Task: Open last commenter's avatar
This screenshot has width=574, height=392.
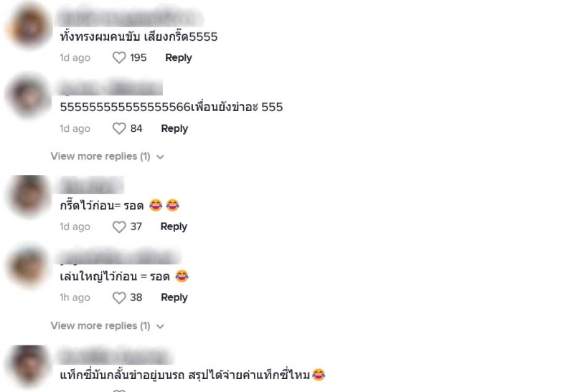Action: (29, 365)
